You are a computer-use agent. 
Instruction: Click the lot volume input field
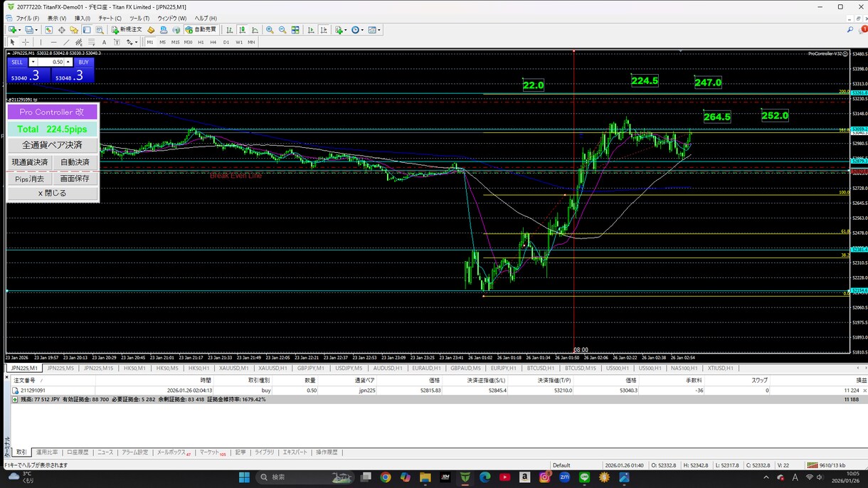click(x=51, y=62)
